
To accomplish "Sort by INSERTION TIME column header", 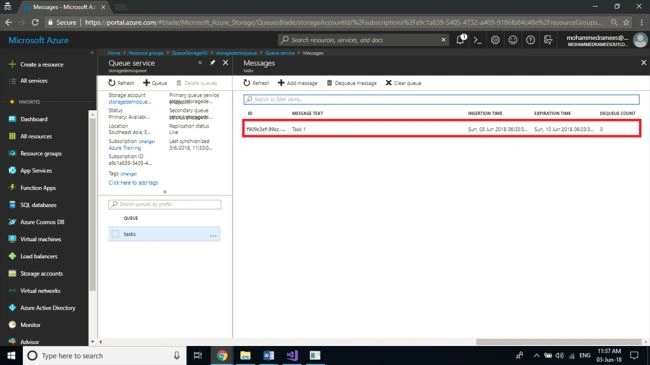I will 485,113.
